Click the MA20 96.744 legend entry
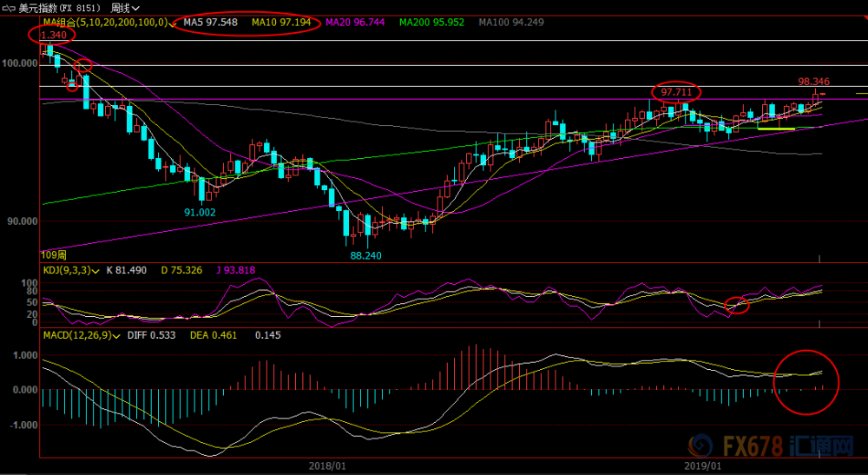 355,23
